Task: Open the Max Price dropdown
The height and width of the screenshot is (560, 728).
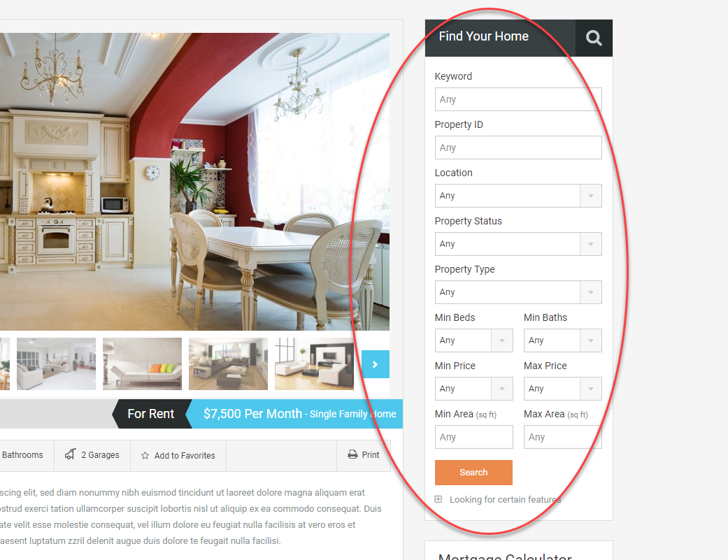Action: [x=563, y=389]
